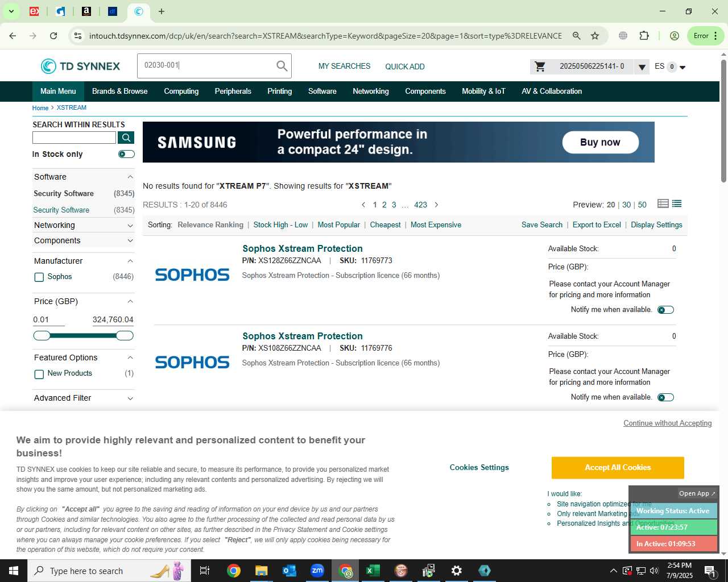View site information icon in address bar
Screen dimensions: 728x582
coord(77,36)
